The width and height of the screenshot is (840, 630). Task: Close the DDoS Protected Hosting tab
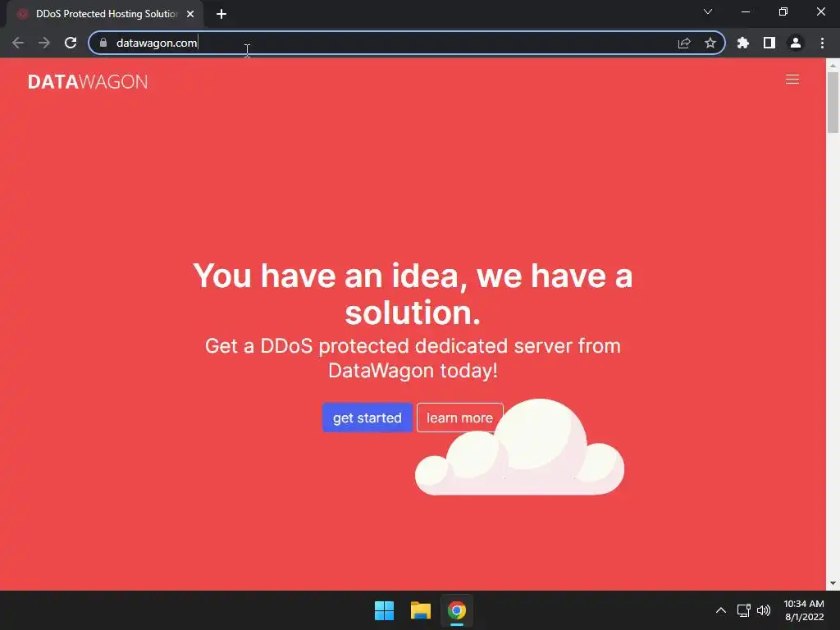pos(190,14)
